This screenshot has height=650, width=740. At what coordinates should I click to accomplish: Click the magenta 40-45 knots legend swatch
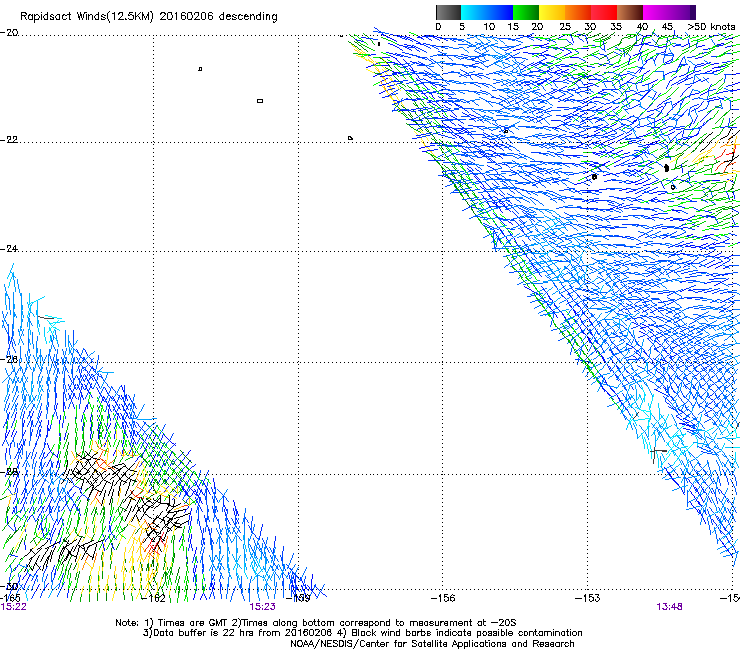click(x=656, y=12)
